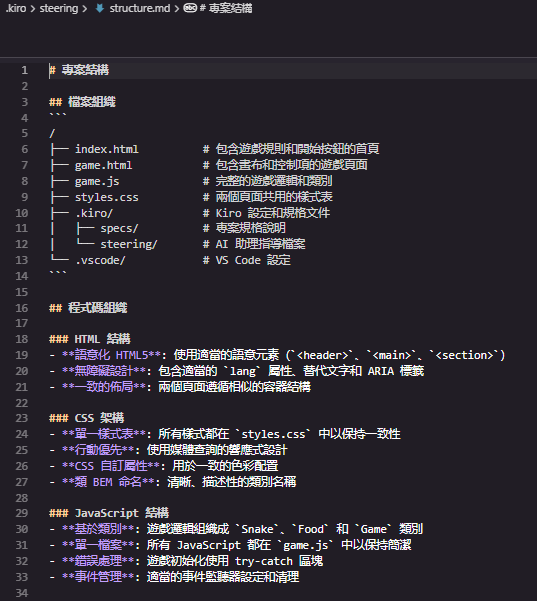
Task: Click the '## 程式碼組織' heading
Action: click(x=88, y=308)
